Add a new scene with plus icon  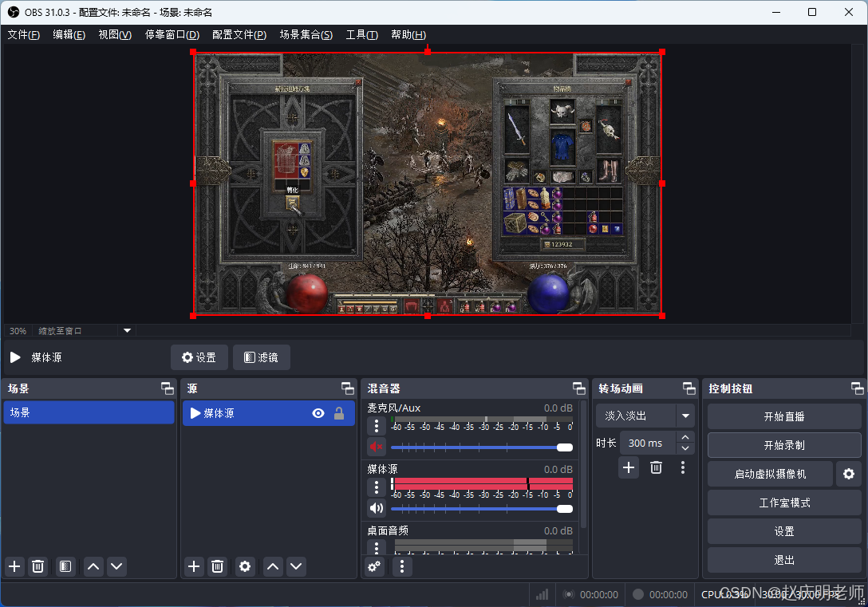[x=14, y=566]
